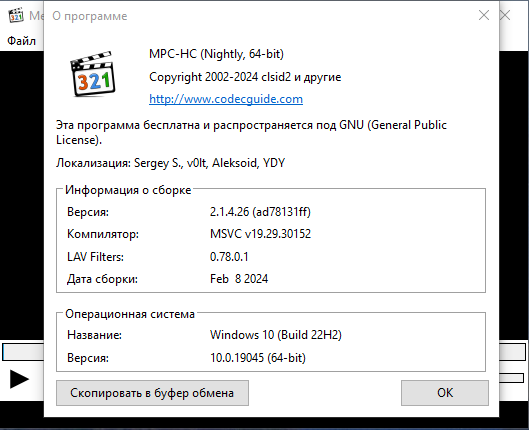
Task: Click the app icon in main title bar
Action: (x=16, y=15)
